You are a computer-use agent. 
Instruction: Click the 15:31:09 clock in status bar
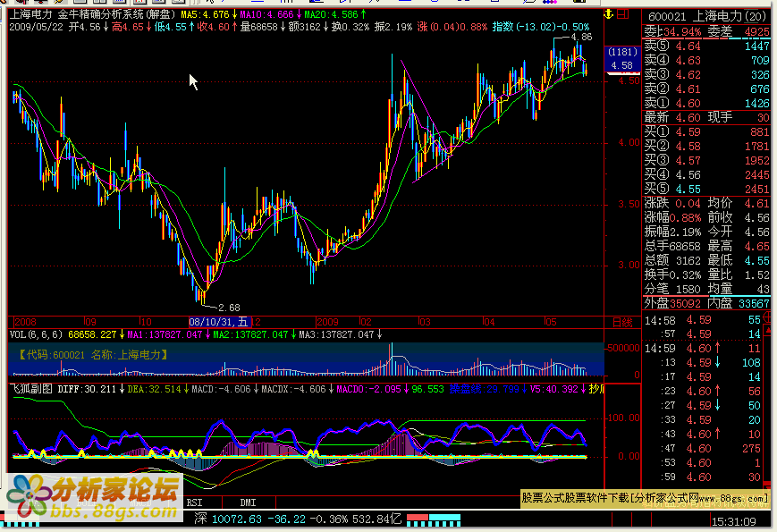734,521
